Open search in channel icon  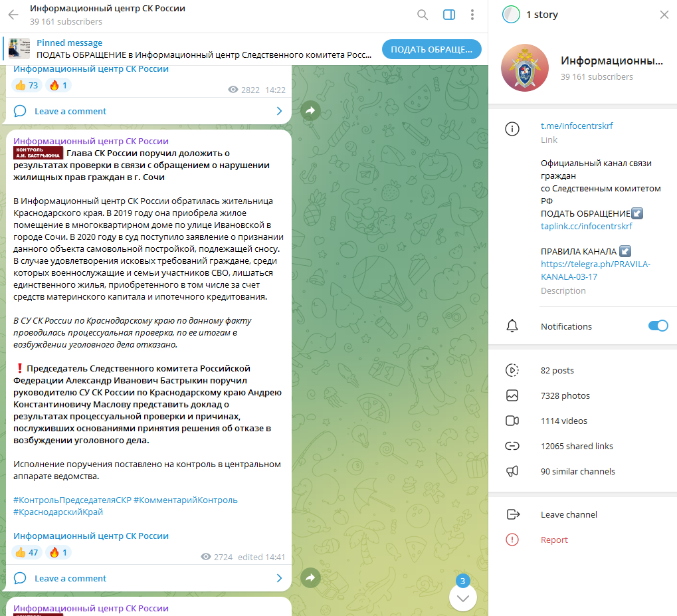click(423, 15)
